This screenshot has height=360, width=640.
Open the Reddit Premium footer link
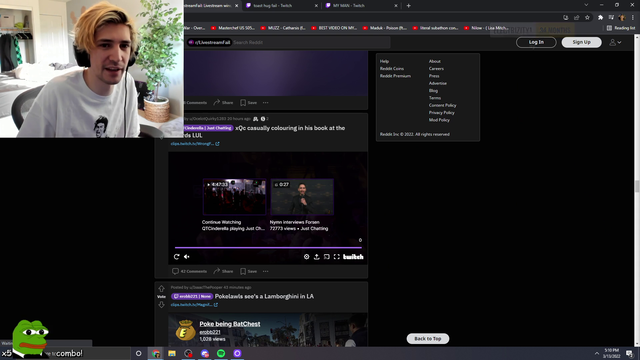395,76
